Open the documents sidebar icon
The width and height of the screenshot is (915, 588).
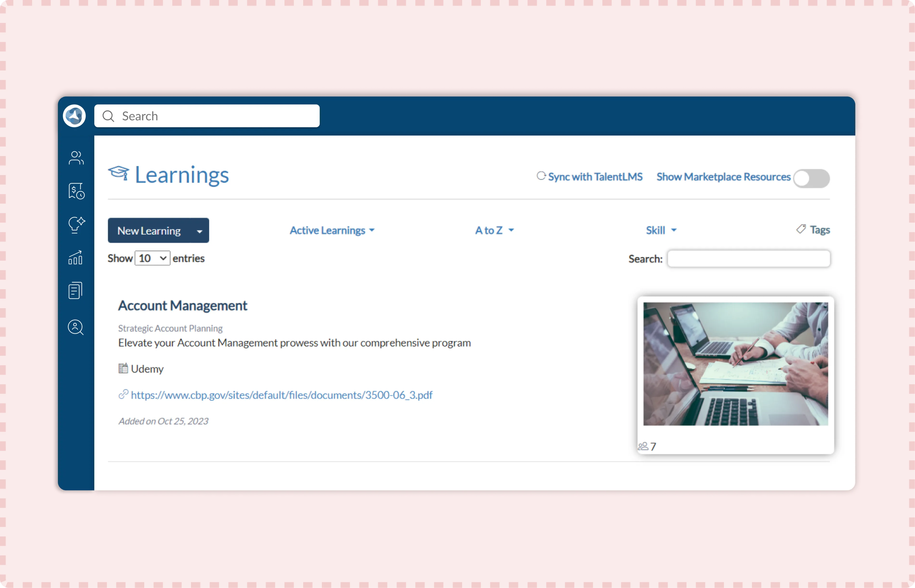(75, 291)
